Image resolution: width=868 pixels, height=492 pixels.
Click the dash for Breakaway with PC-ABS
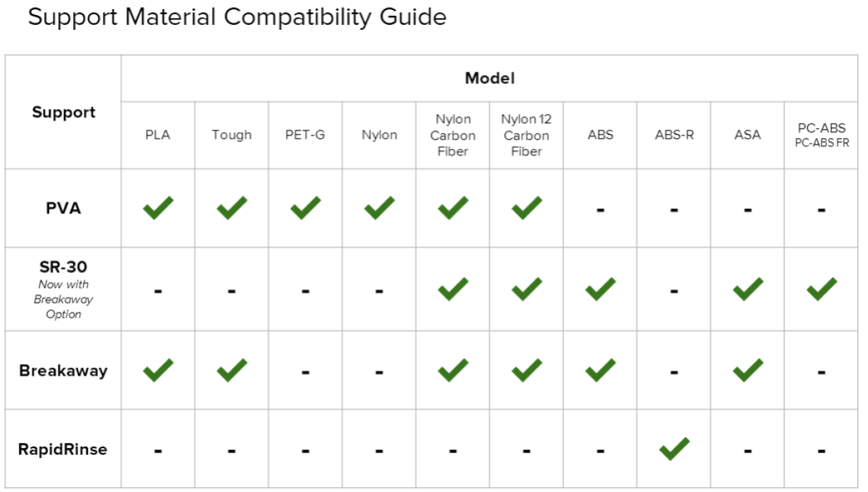[x=821, y=372]
